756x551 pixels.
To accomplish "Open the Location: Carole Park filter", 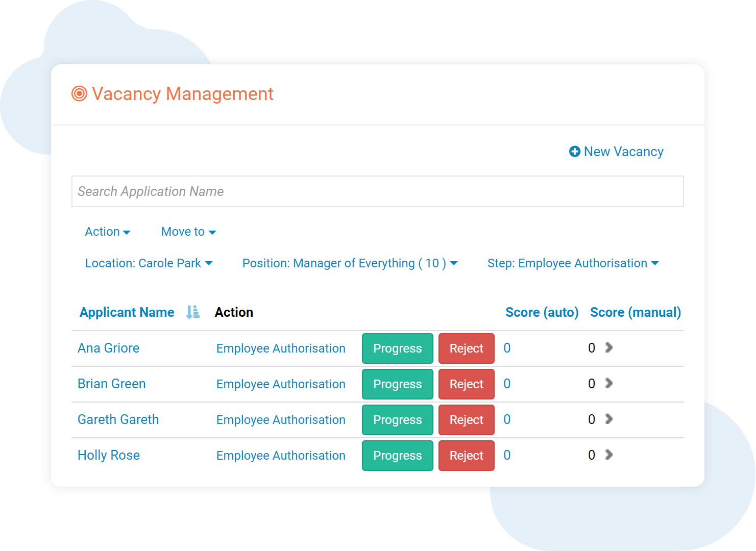I will (x=149, y=263).
